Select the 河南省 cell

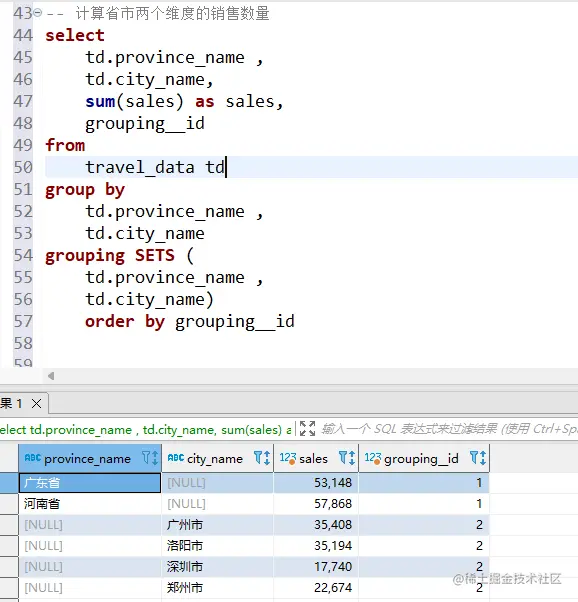pyautogui.click(x=90, y=504)
